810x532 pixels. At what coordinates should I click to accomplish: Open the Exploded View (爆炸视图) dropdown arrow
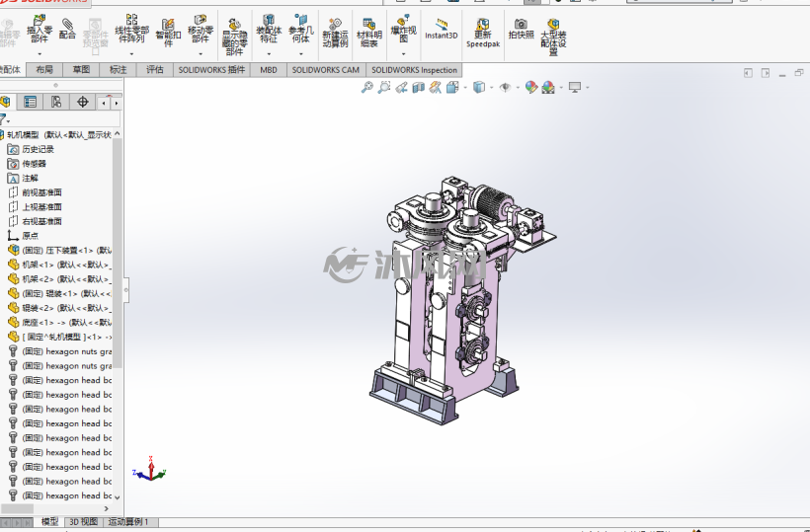403,53
